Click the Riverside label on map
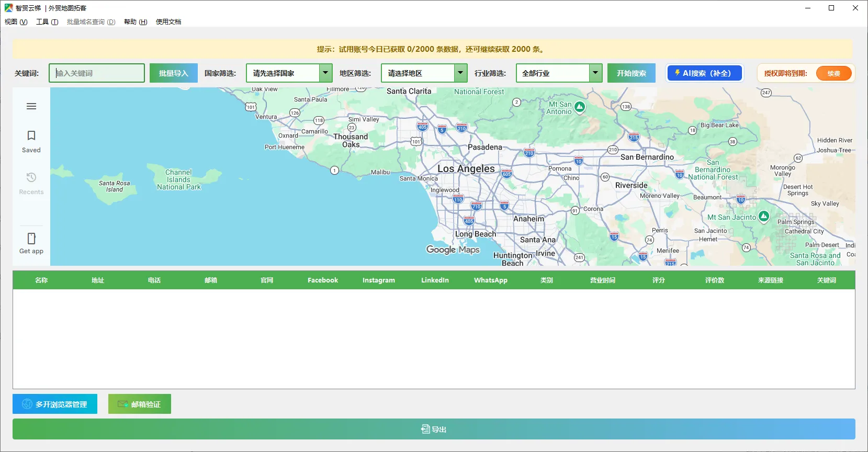868x452 pixels. coord(632,185)
